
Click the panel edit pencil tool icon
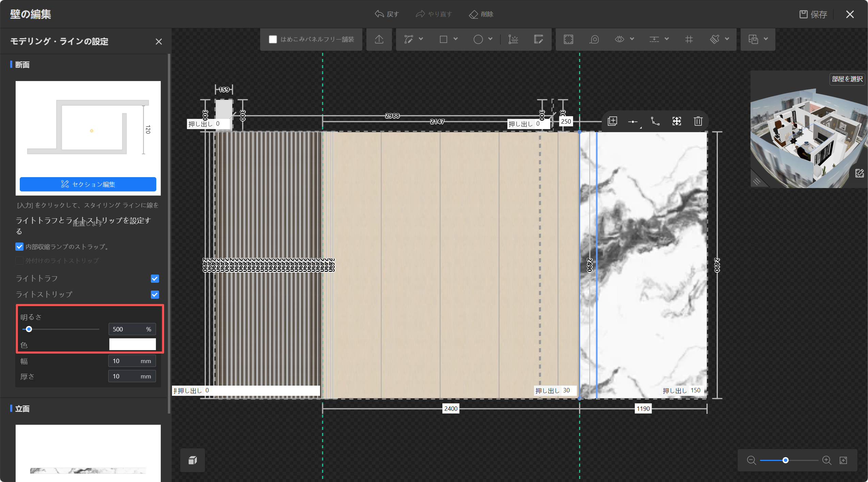tap(538, 40)
